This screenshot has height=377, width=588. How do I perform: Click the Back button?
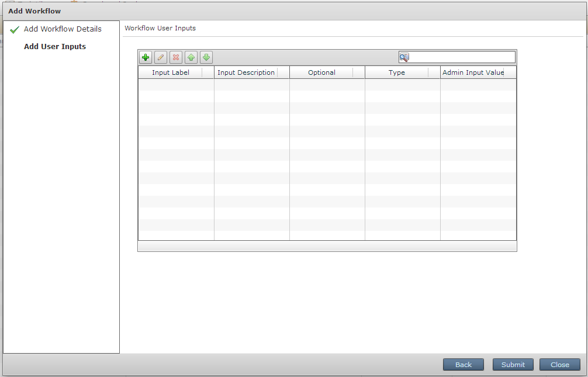tap(463, 364)
